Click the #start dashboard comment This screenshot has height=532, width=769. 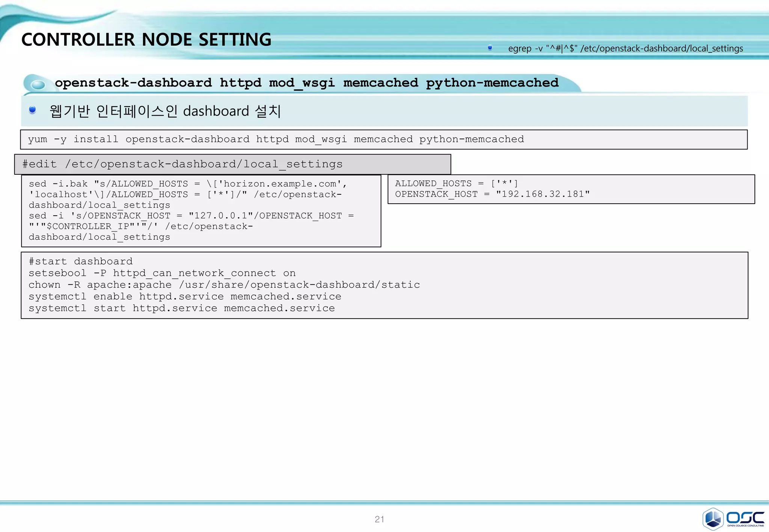80,261
